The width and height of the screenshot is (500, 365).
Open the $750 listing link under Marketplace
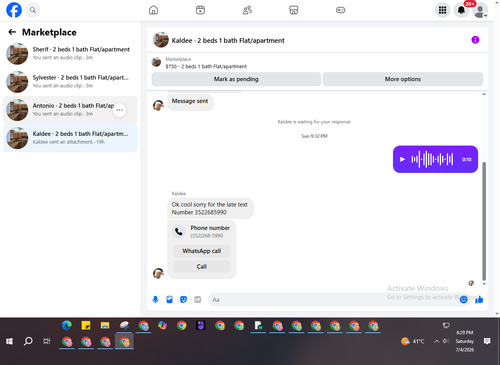[206, 66]
